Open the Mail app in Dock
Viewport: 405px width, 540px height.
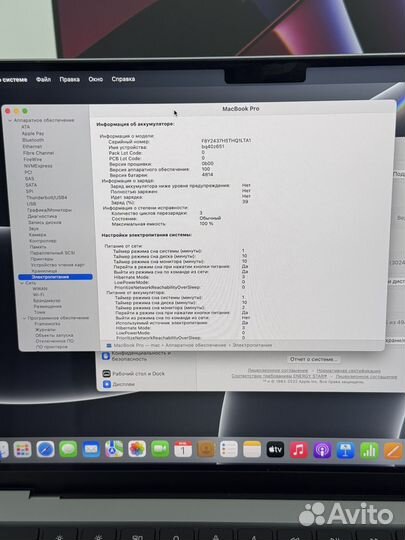[x=91, y=449]
